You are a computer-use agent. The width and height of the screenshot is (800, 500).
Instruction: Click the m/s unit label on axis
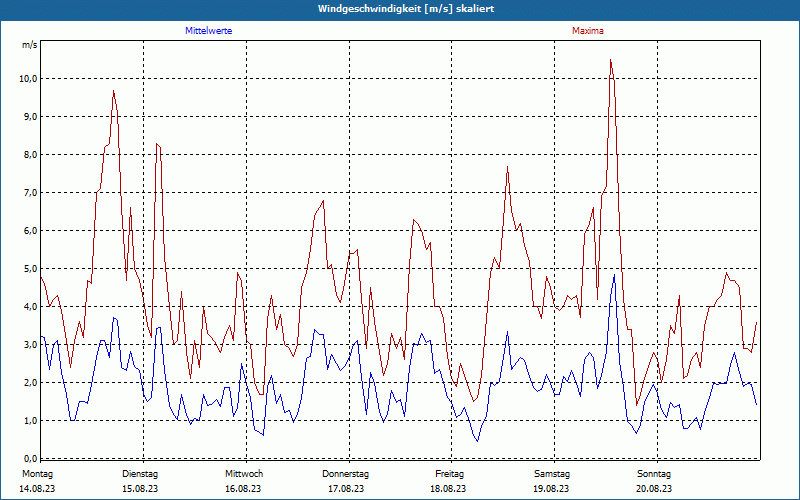click(30, 45)
